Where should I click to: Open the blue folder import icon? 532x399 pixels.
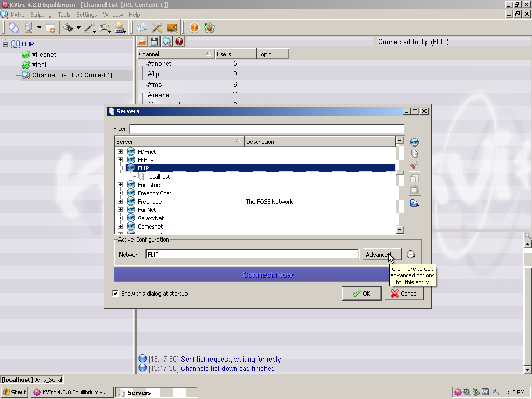coord(414,203)
